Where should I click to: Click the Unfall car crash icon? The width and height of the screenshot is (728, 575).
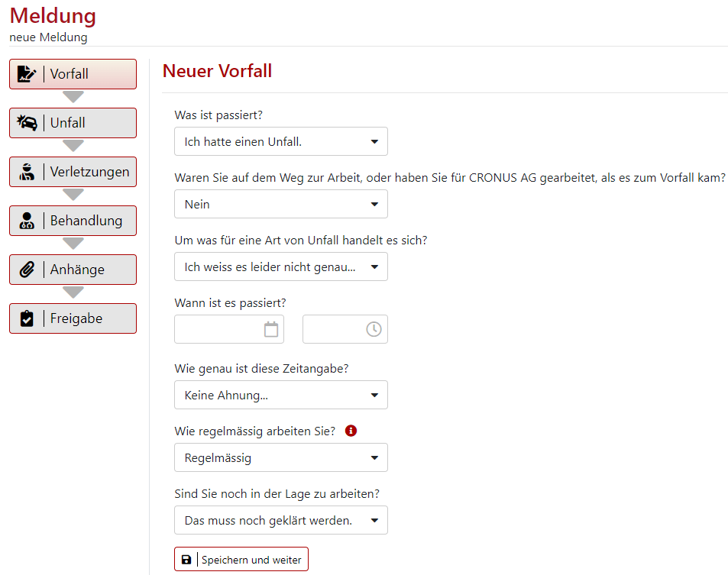coord(27,123)
